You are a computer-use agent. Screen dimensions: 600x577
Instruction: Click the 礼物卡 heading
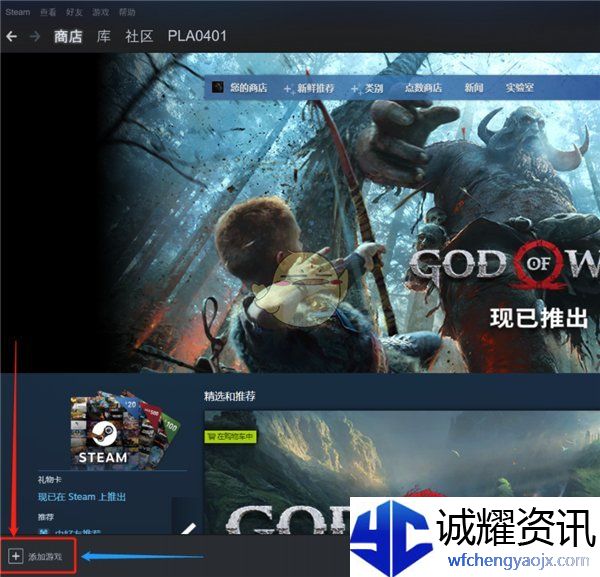pos(50,480)
